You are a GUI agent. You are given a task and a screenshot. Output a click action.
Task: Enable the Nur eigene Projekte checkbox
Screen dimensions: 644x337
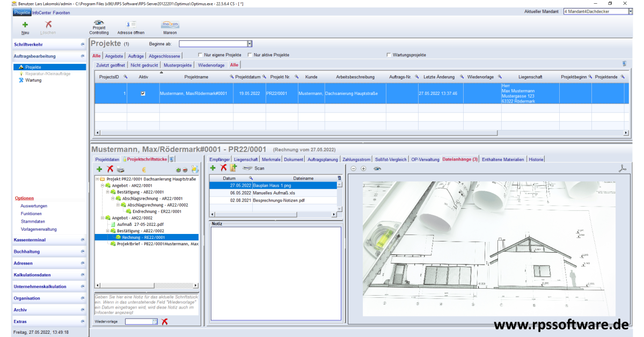[x=201, y=55]
